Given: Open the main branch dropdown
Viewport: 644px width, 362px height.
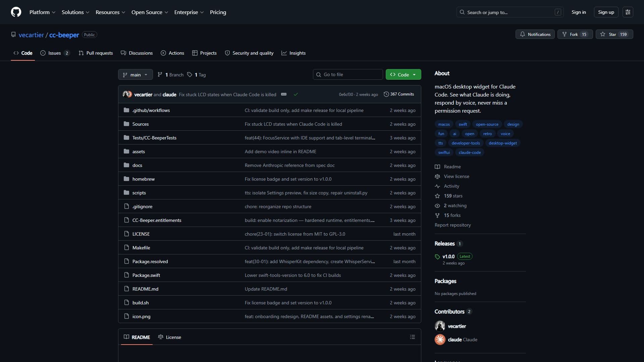Looking at the screenshot, I should coord(135,74).
